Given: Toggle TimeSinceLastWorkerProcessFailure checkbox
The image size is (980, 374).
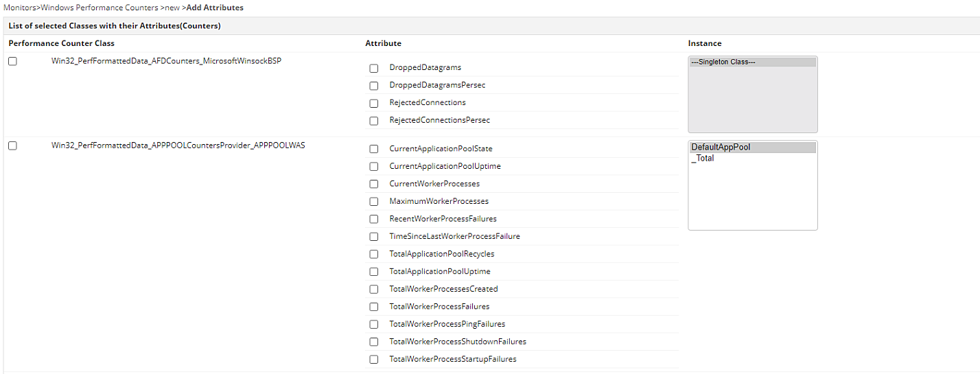Looking at the screenshot, I should point(374,237).
